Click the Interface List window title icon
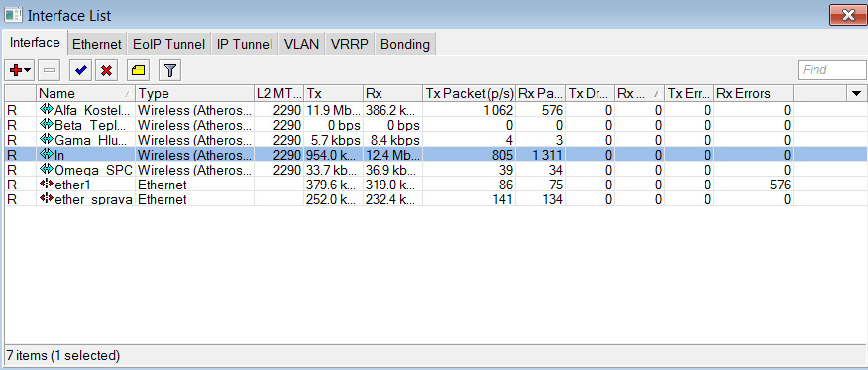Viewport: 868px width, 370px height. click(13, 15)
